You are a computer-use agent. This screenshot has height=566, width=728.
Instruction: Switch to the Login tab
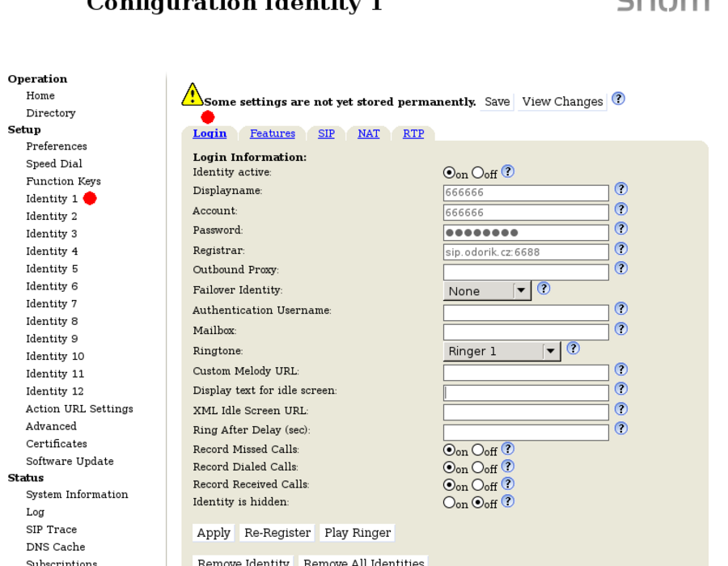coord(210,133)
